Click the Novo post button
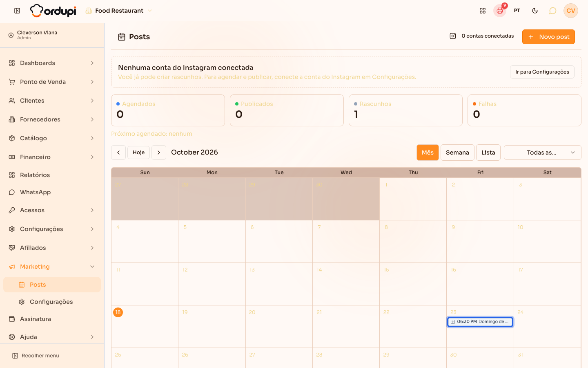Viewport: 588px width, 368px height. 548,37
